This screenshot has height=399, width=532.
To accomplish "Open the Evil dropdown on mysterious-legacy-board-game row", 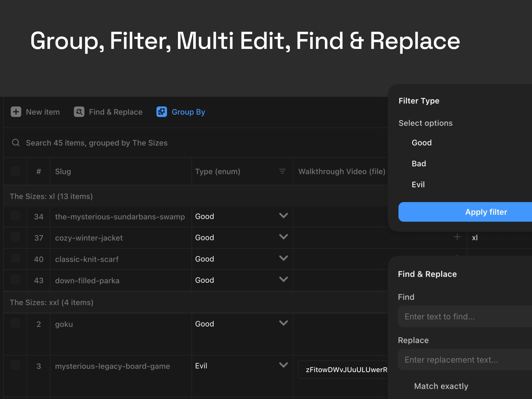I will 284,365.
